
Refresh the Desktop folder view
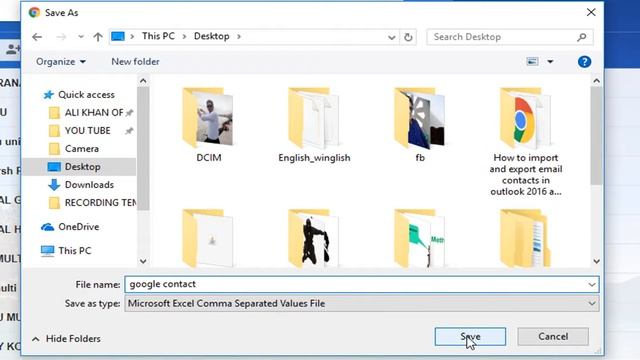[408, 37]
